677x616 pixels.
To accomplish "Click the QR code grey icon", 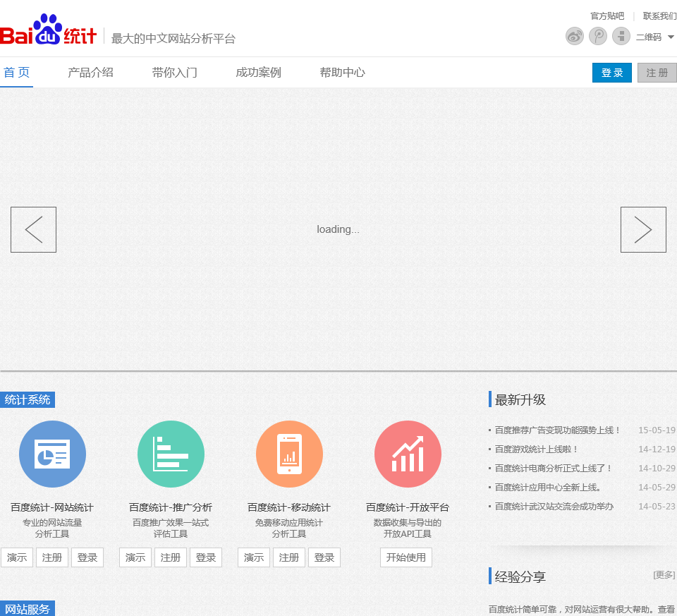I will coord(621,36).
